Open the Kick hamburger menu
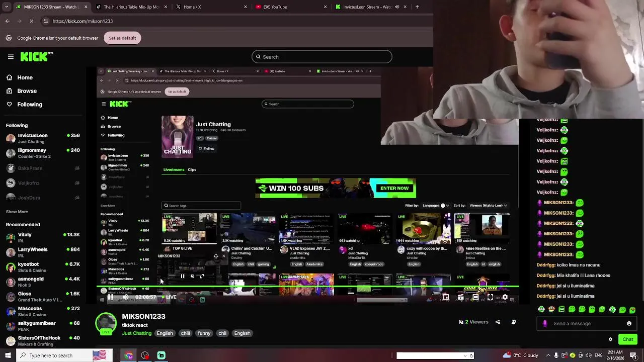644x362 pixels. point(11,57)
